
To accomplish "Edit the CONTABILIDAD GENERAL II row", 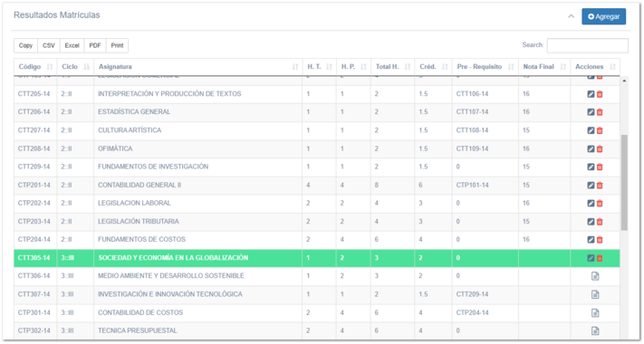I will [591, 186].
